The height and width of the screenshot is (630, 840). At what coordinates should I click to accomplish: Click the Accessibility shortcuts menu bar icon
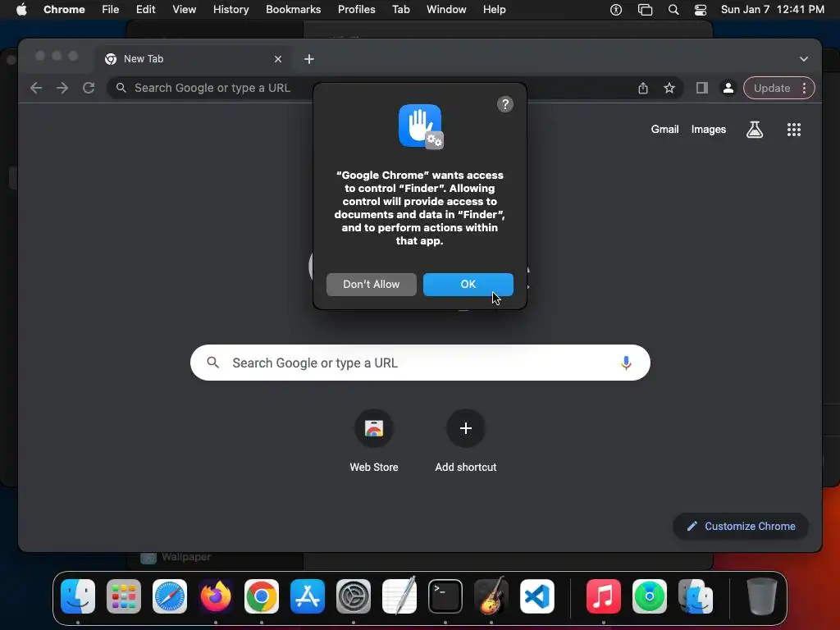615,9
